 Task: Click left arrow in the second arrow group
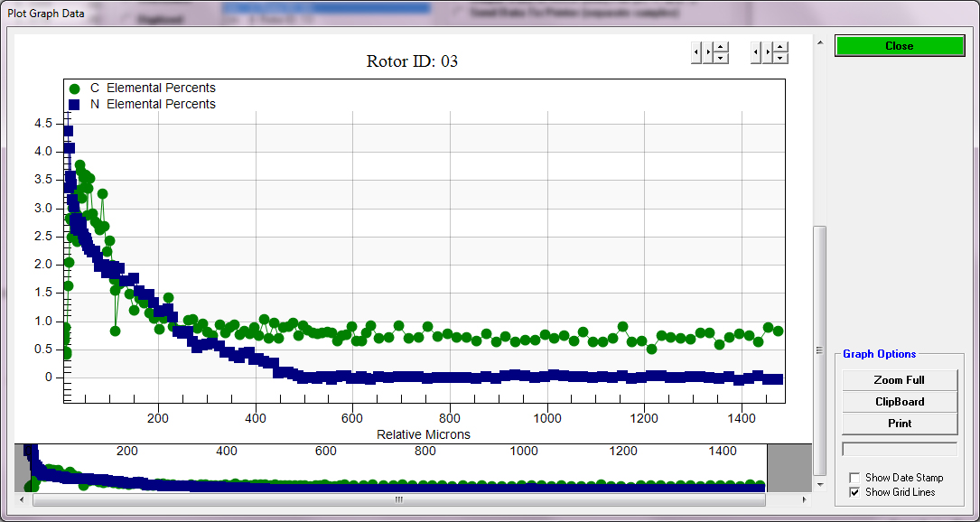point(756,52)
